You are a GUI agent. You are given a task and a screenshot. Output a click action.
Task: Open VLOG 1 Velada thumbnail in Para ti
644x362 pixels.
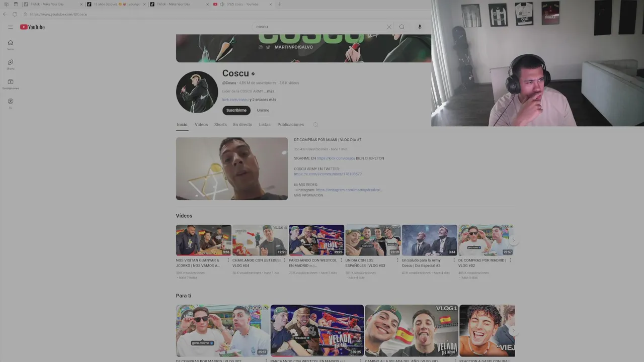click(411, 330)
